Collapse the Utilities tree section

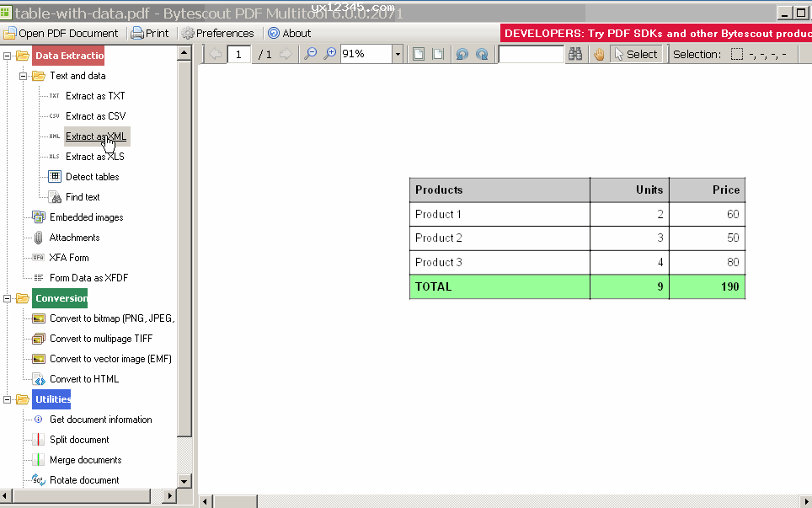pos(8,399)
